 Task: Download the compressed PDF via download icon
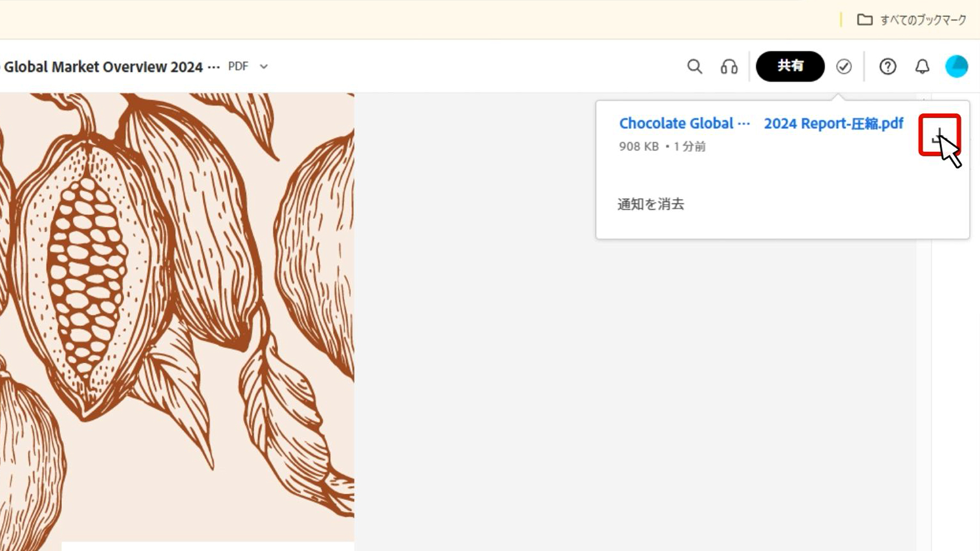[x=939, y=134]
